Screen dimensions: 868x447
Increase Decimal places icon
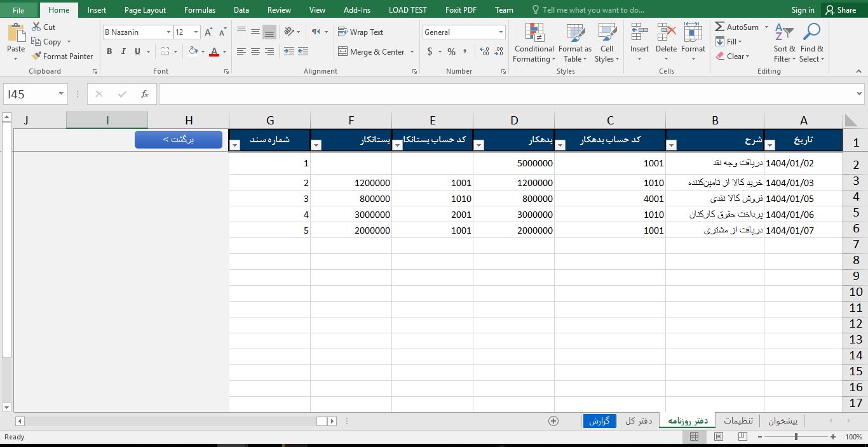pyautogui.click(x=484, y=51)
